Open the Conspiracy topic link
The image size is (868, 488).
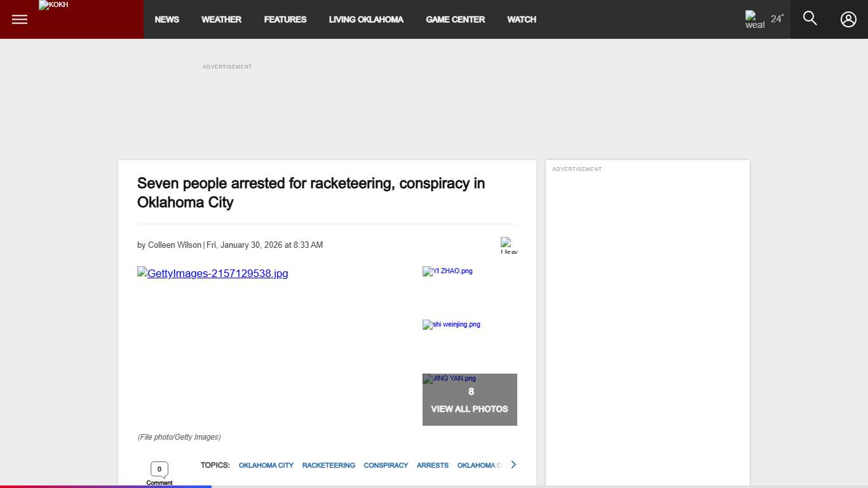click(x=386, y=465)
